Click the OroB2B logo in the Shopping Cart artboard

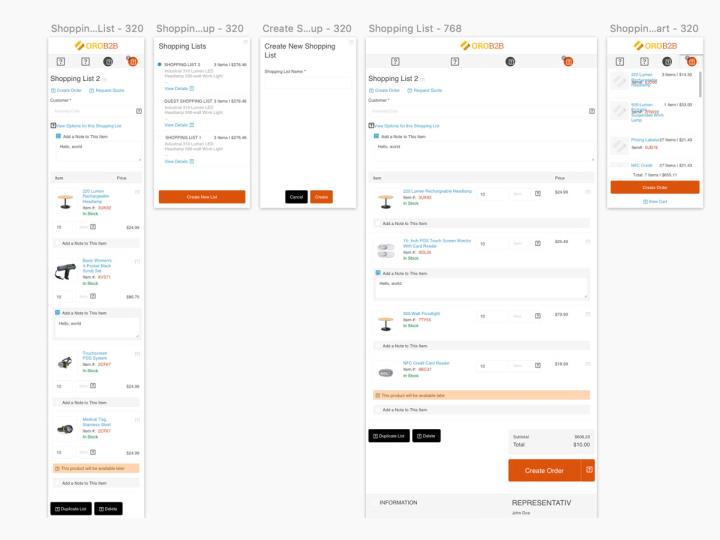(x=652, y=45)
